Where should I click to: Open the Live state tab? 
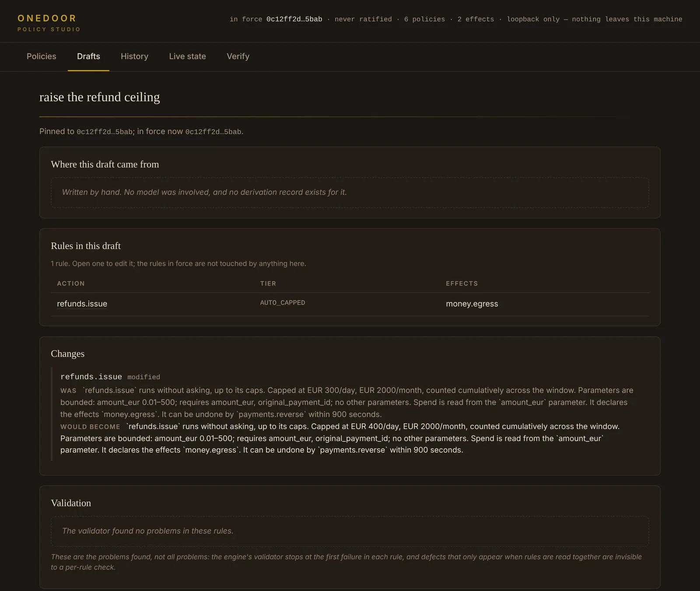coord(187,56)
